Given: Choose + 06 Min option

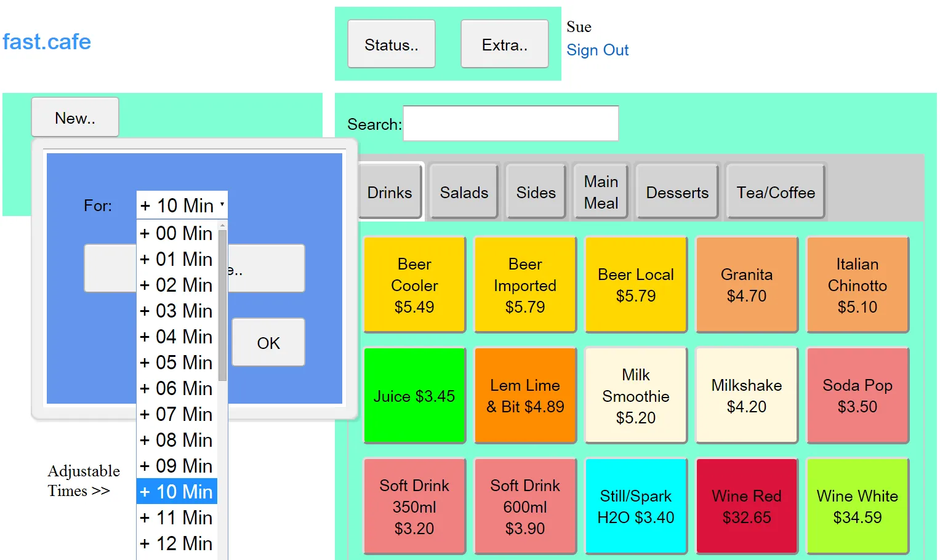Looking at the screenshot, I should click(177, 388).
